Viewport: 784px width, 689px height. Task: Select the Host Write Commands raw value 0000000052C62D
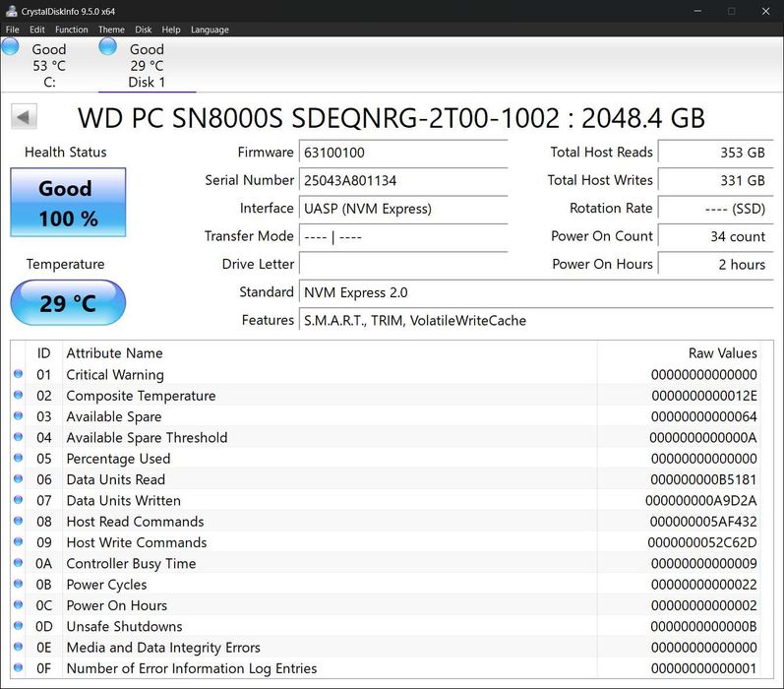coord(702,543)
